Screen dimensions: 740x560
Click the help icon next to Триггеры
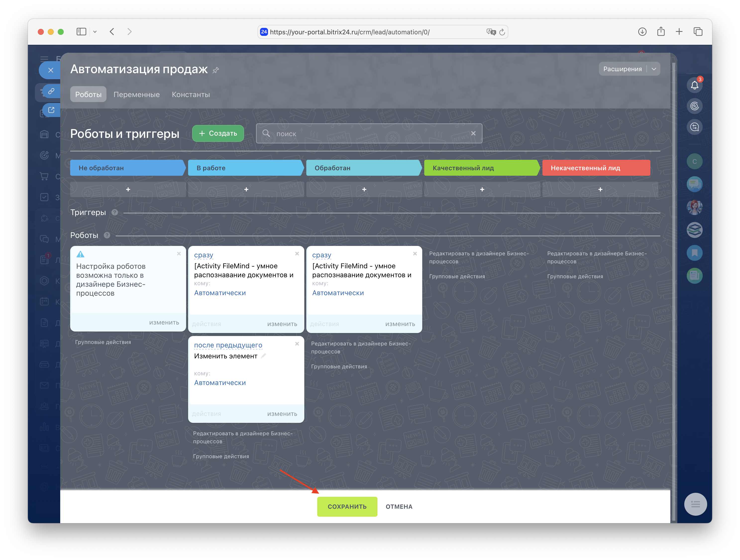coord(115,212)
